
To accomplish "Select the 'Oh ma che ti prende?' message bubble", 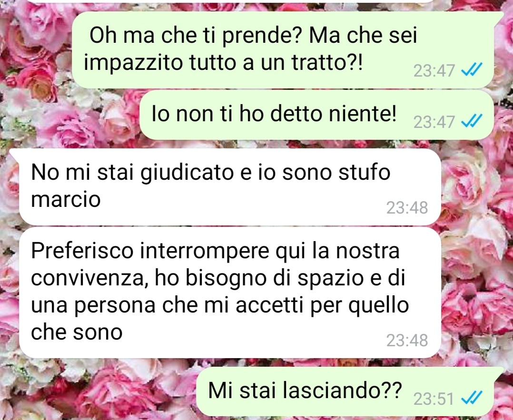I will coord(282,50).
